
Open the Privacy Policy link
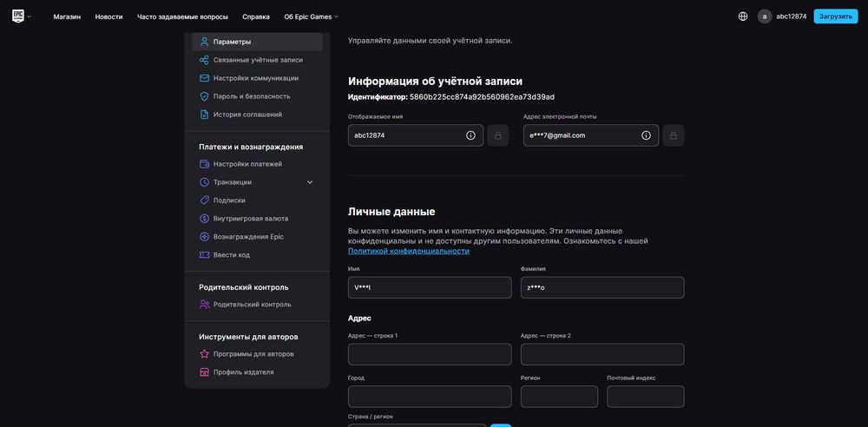pyautogui.click(x=408, y=251)
